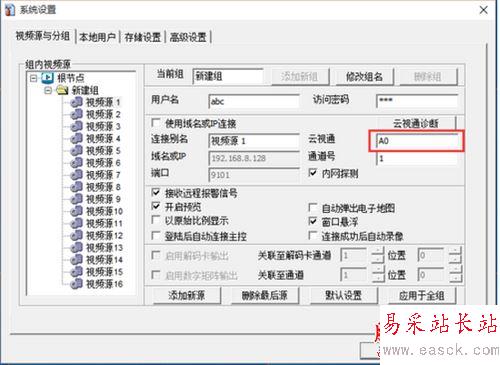Select 视频源 5 label in tree
Viewport: 500px width, 365px height.
pos(103,151)
